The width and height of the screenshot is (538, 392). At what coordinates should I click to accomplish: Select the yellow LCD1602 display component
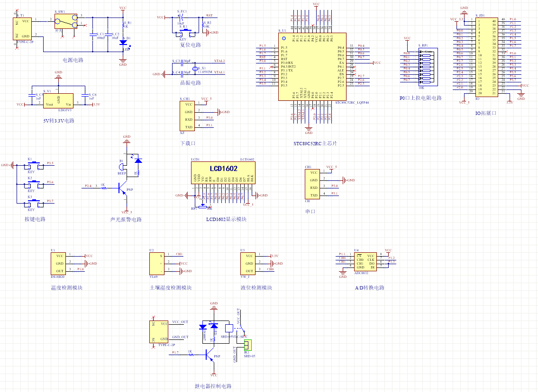(x=223, y=173)
